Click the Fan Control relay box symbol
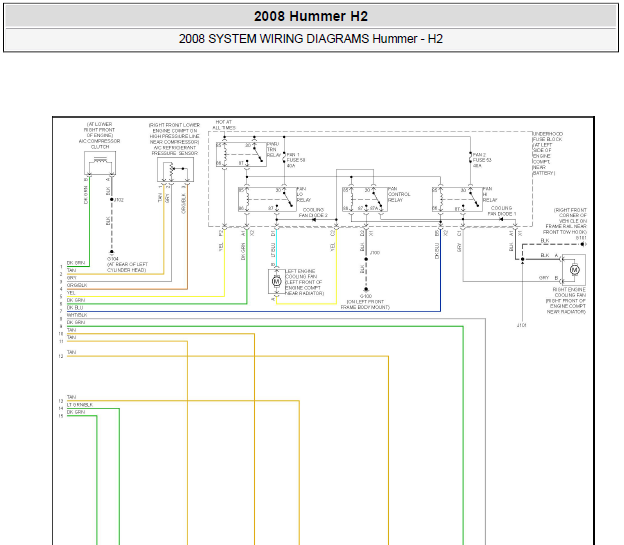The height and width of the screenshot is (545, 624). pos(365,199)
